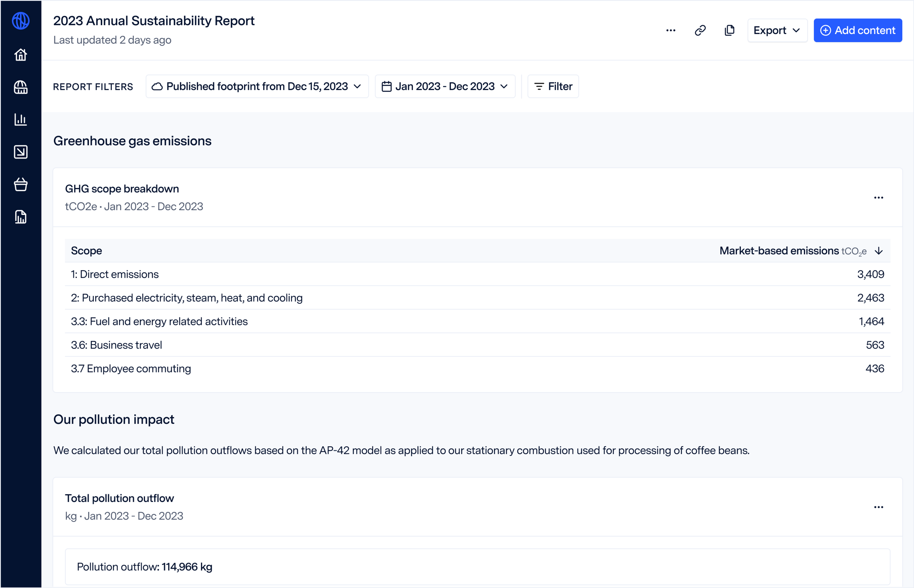914x588 pixels.
Task: Click the duplicate report icon in header
Action: coord(729,30)
